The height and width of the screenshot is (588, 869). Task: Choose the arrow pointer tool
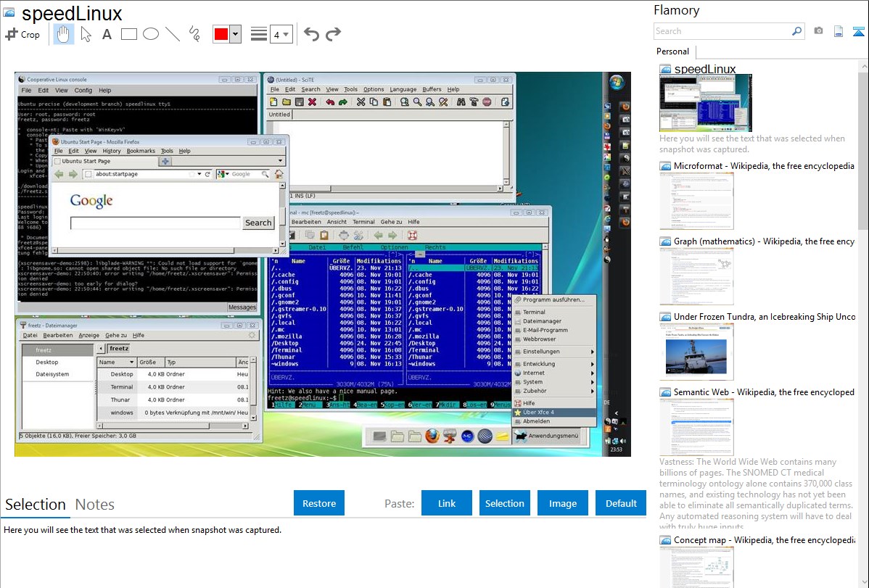pyautogui.click(x=86, y=34)
